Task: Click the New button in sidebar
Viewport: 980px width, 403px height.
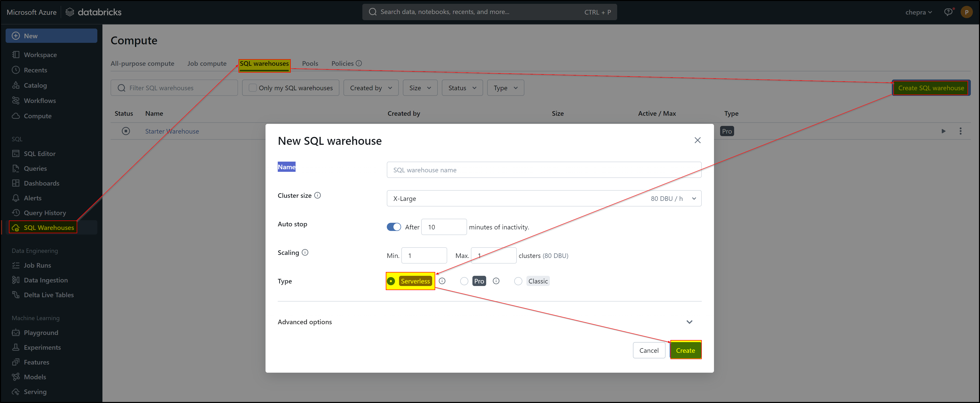Action: pos(51,36)
